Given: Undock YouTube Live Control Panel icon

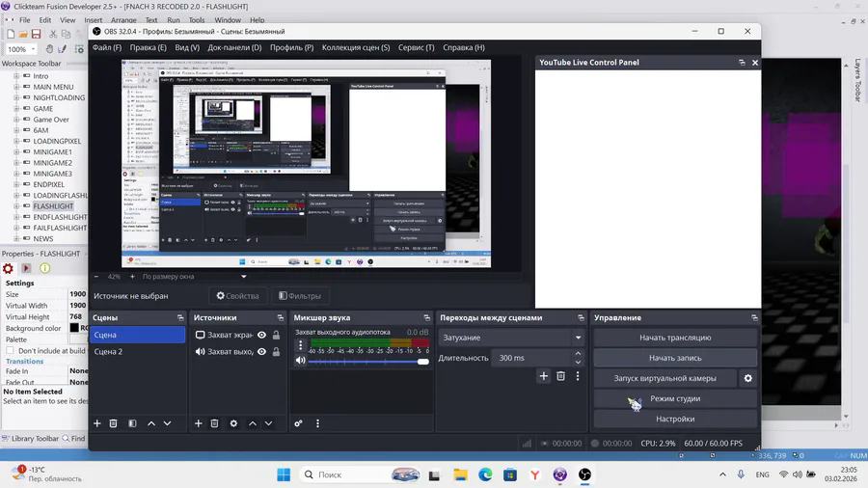Looking at the screenshot, I should (x=742, y=63).
